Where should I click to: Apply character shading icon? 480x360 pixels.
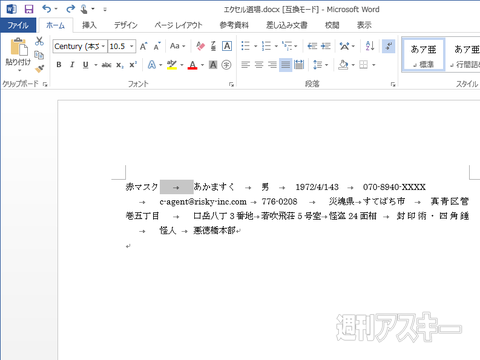[213, 65]
